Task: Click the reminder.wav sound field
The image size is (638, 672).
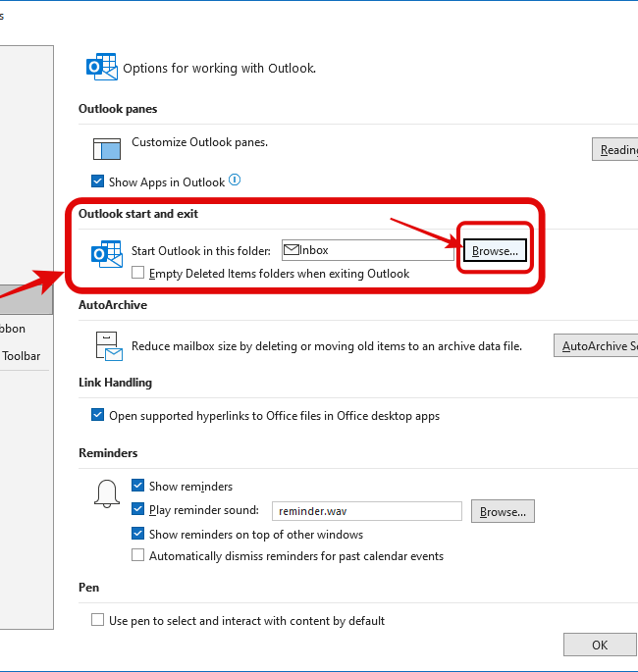Action: click(x=366, y=511)
